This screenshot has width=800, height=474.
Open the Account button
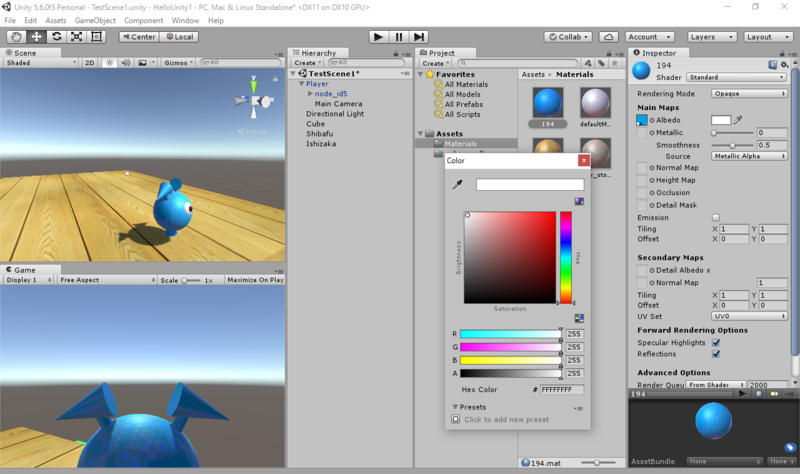pos(649,37)
